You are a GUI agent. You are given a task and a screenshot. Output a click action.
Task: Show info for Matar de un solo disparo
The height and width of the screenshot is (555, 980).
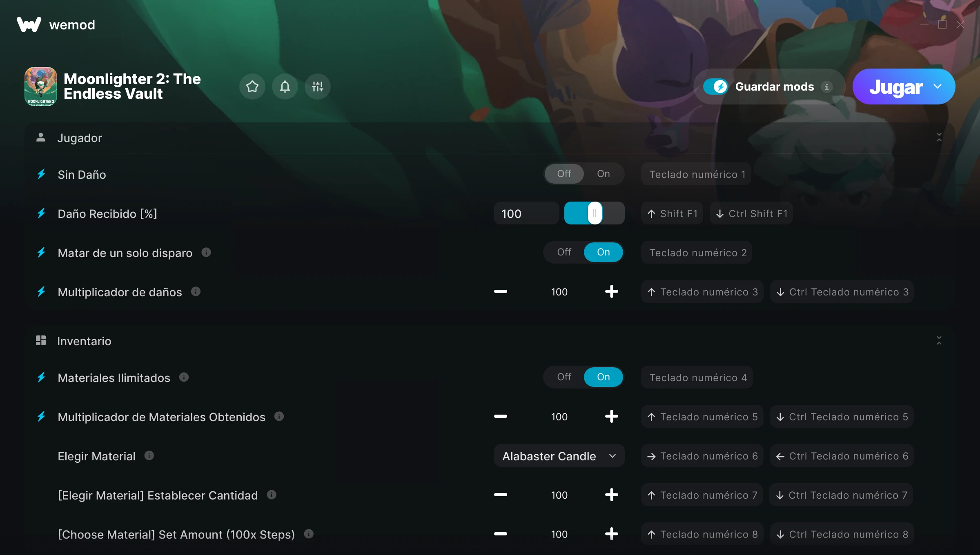(206, 252)
